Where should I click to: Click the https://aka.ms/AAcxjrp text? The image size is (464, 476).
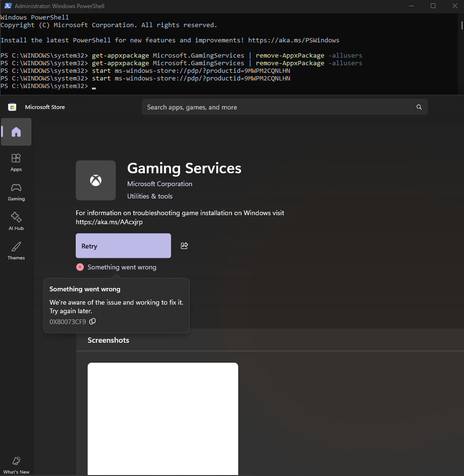[x=109, y=222]
